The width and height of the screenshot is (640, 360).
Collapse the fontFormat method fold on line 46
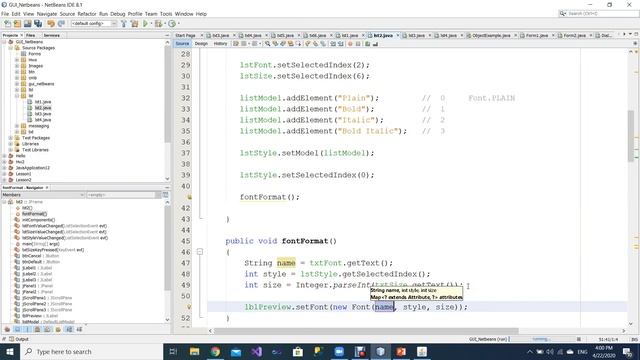tap(200, 252)
